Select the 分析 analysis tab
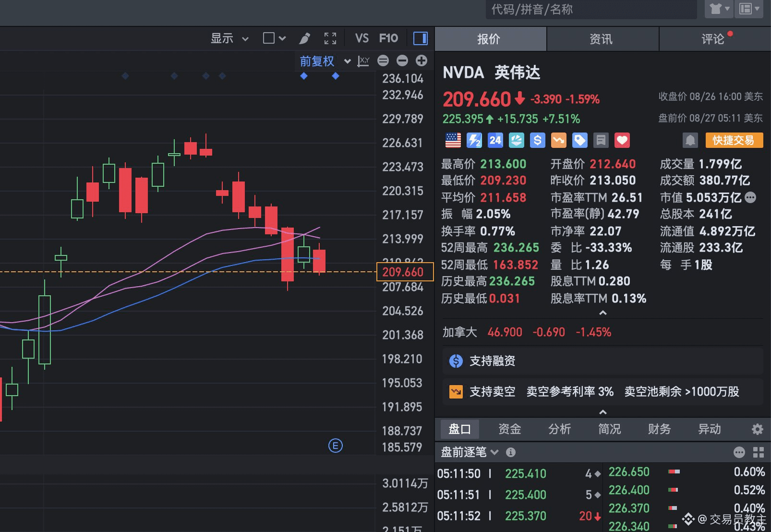Viewport: 771px width, 532px height. [559, 429]
